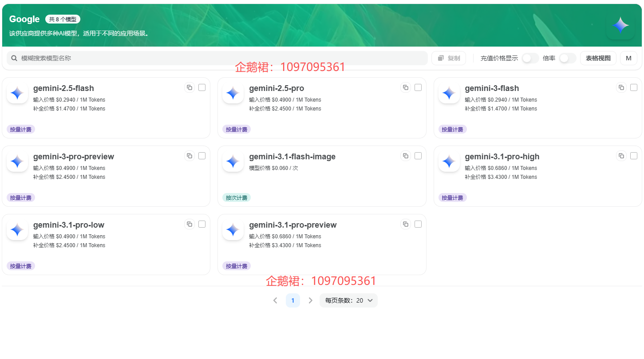644x359 pixels.
Task: Focus the 模糊搜索模型名称 search field
Action: click(x=217, y=58)
